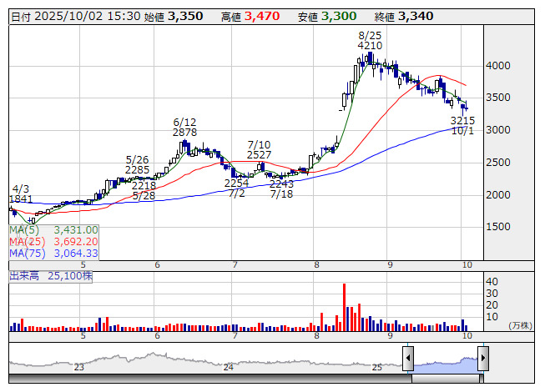The height and width of the screenshot is (392, 545).
Task: Click the dark scrollbar track left of thumb
Action: tap(209, 379)
